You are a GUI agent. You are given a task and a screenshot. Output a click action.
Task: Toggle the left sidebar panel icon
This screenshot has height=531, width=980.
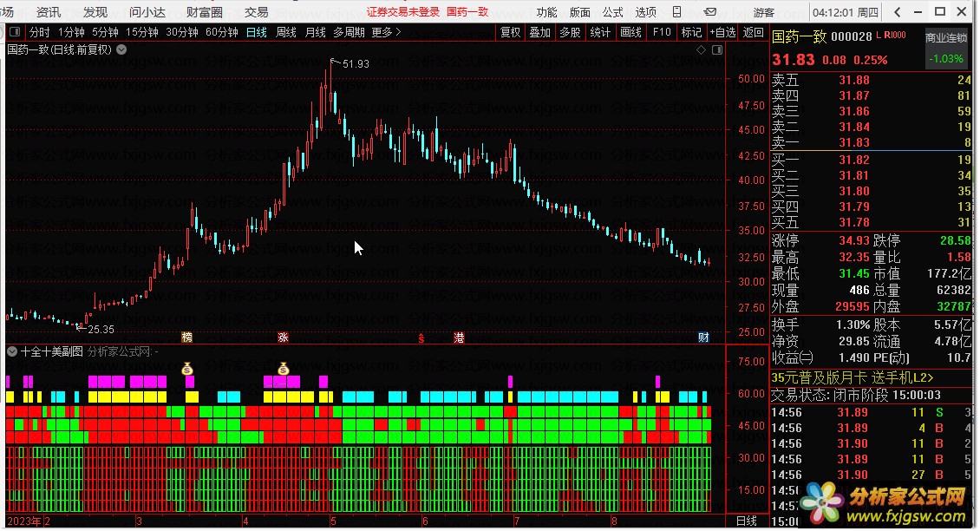(15, 32)
